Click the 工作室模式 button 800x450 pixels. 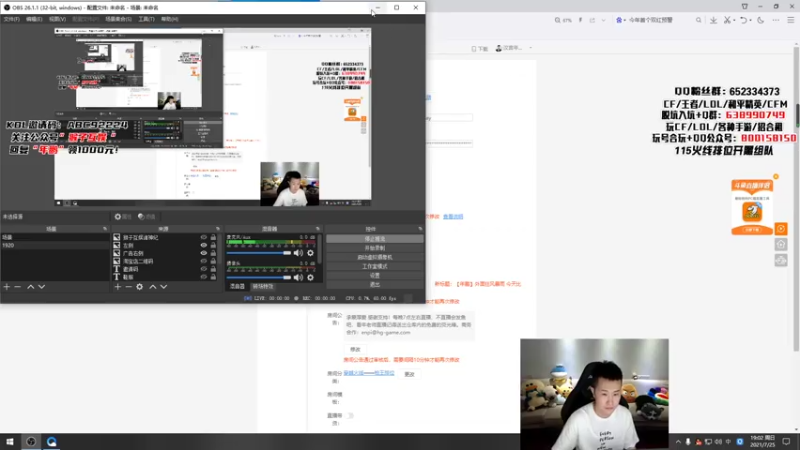click(375, 266)
